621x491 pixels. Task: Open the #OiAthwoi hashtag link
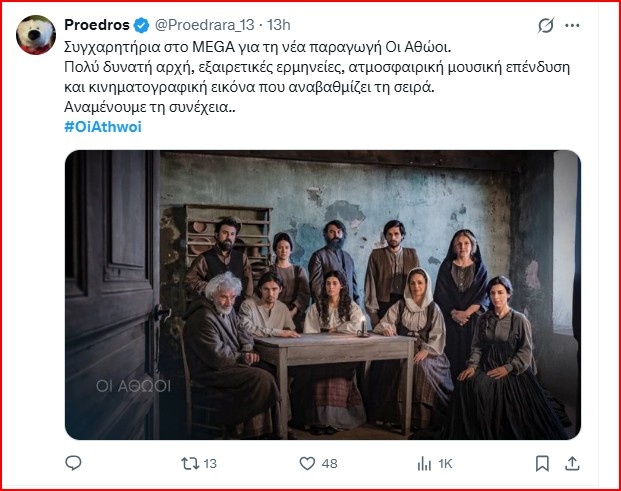103,127
